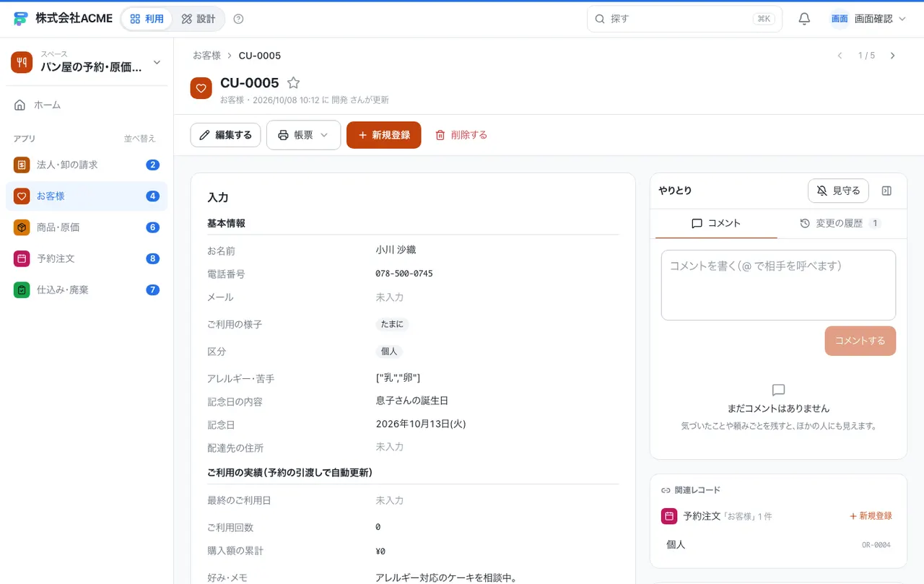
Task: Click 削除する to delete the record
Action: [461, 135]
